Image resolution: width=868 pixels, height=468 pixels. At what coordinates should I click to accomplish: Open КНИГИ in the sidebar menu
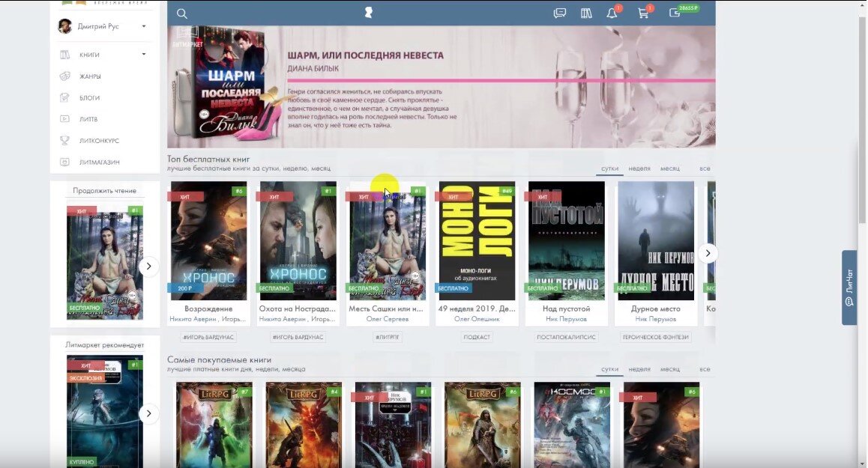click(x=89, y=55)
